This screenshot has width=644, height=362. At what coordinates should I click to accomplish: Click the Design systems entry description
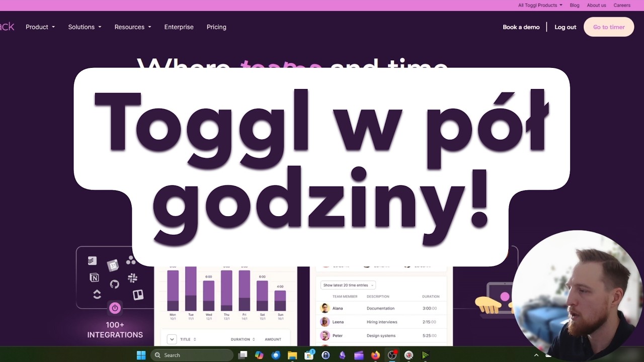click(x=381, y=335)
